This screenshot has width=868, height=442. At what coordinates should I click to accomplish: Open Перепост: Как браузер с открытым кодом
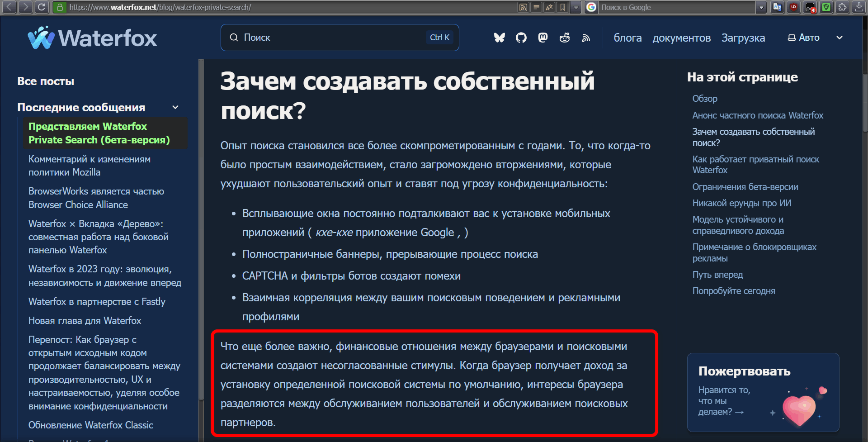coord(104,373)
